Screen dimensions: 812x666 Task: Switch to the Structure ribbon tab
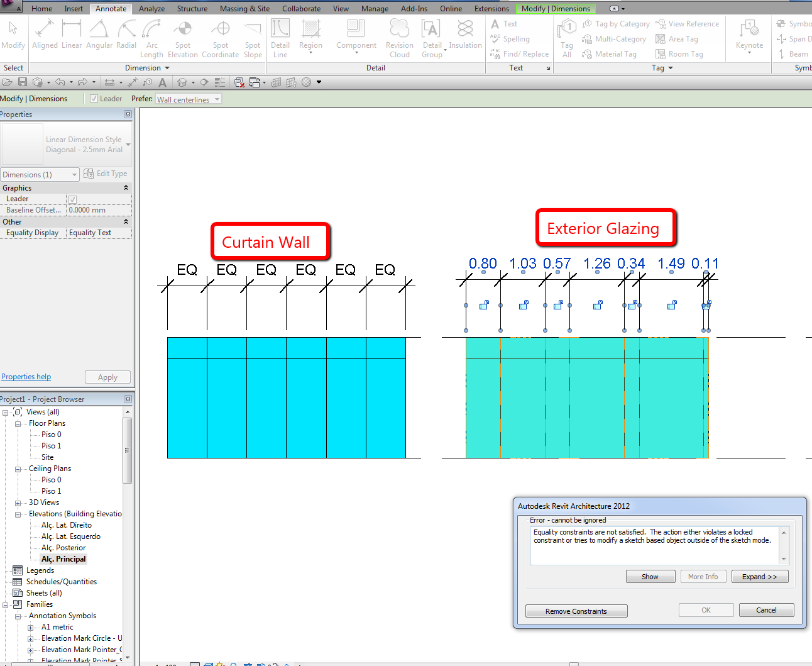tap(192, 9)
